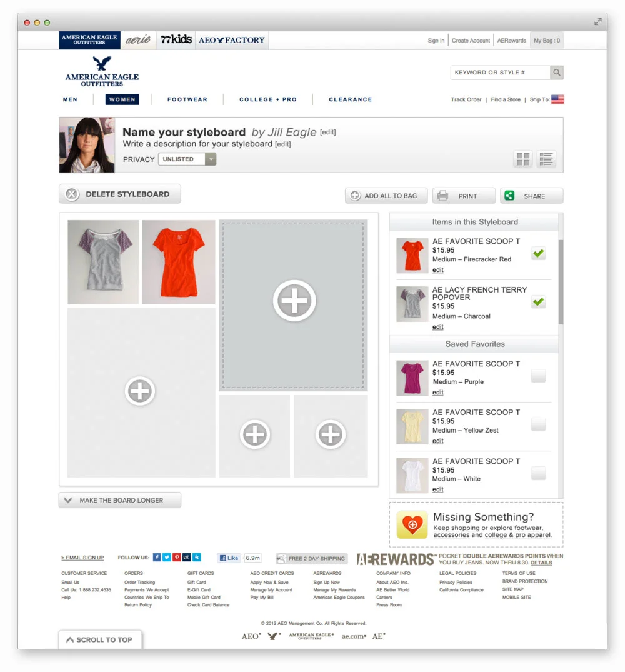Click Delete Styleboard button
Viewport: 625px width, 672px height.
pyautogui.click(x=120, y=194)
